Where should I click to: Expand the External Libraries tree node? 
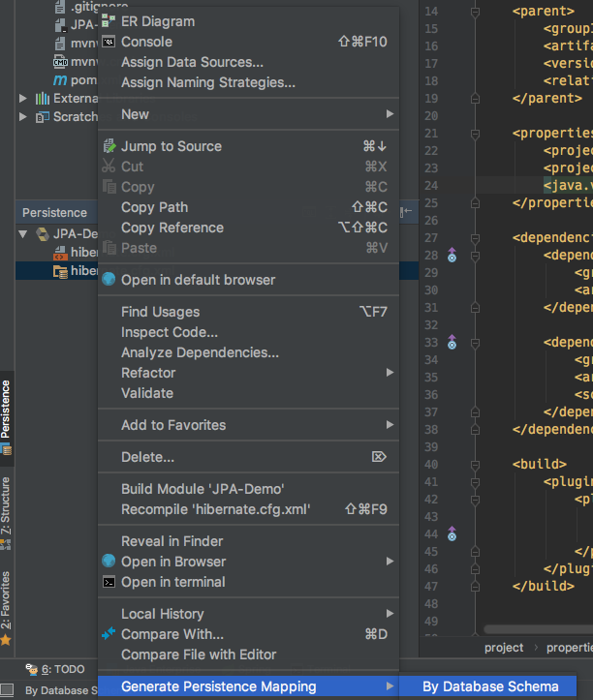point(24,98)
